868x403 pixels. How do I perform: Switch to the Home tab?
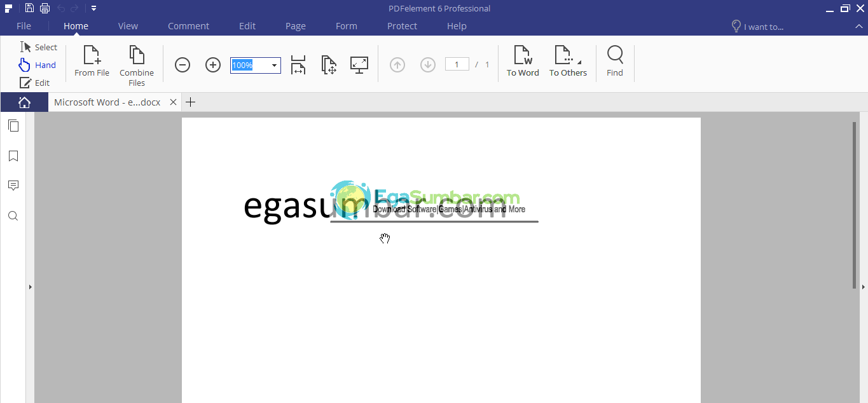click(76, 26)
